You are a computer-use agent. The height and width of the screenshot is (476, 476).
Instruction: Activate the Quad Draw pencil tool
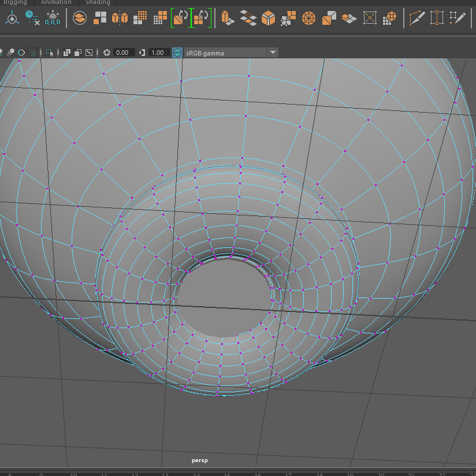(x=458, y=18)
